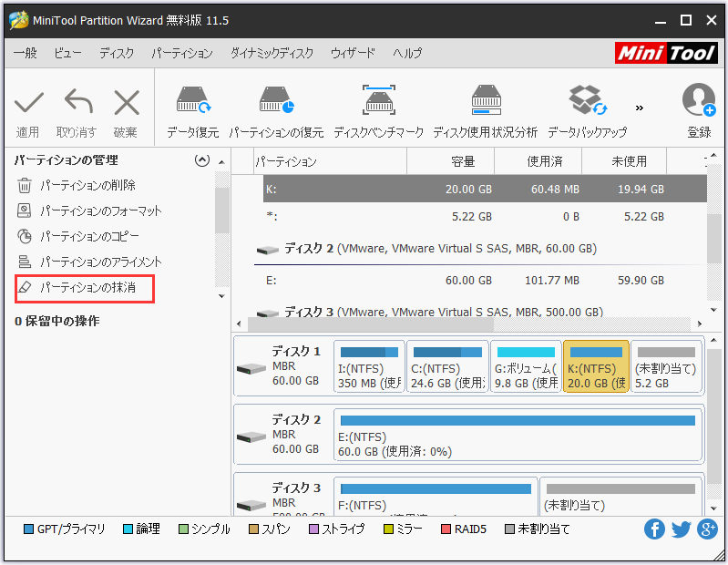This screenshot has width=728, height=565.
Task: Open the ダイナミックディスク menu
Action: pyautogui.click(x=272, y=53)
